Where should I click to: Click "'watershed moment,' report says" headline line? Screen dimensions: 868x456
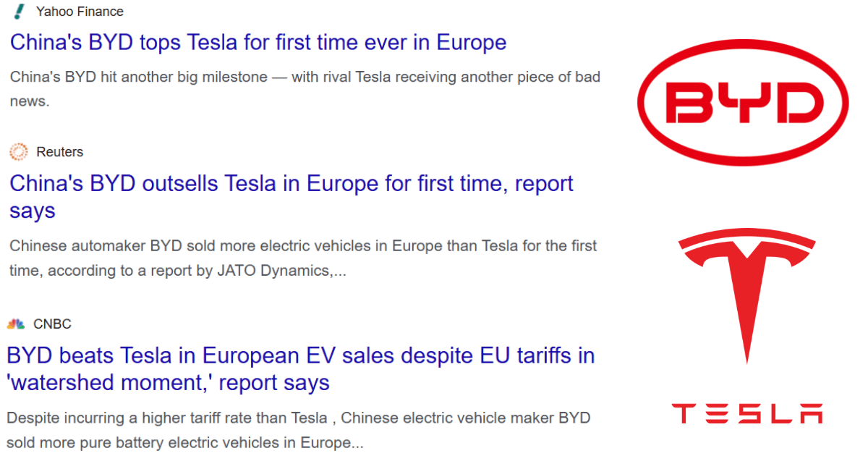[x=168, y=382]
